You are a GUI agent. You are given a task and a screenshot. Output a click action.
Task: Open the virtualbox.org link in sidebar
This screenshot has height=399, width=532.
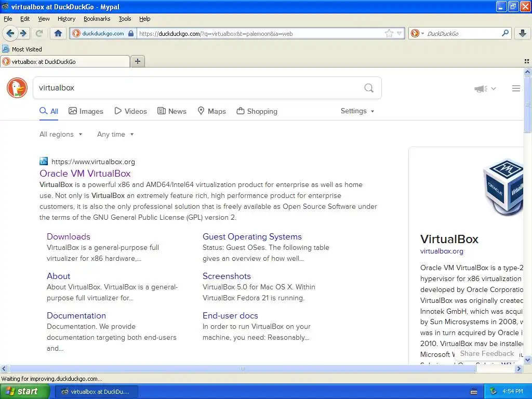click(442, 251)
